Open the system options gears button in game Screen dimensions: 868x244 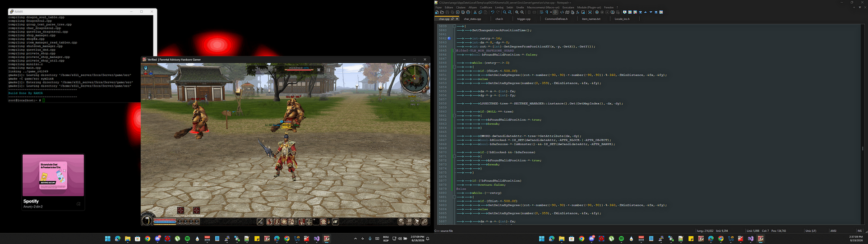(424, 221)
